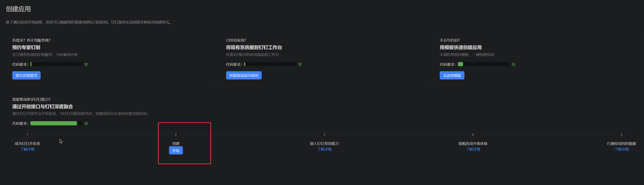Open 了解详情 under 接入钉钉常用能力
Image resolution: width=644 pixels, height=185 pixels.
tap(324, 149)
